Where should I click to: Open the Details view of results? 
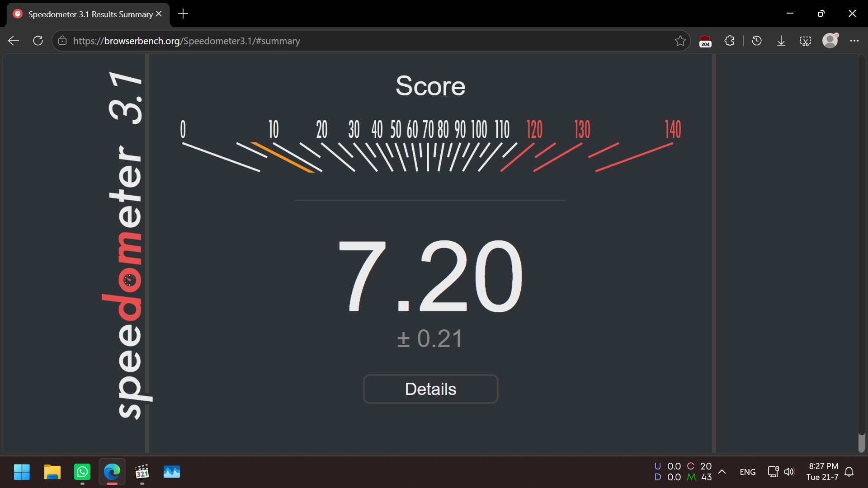[431, 389]
